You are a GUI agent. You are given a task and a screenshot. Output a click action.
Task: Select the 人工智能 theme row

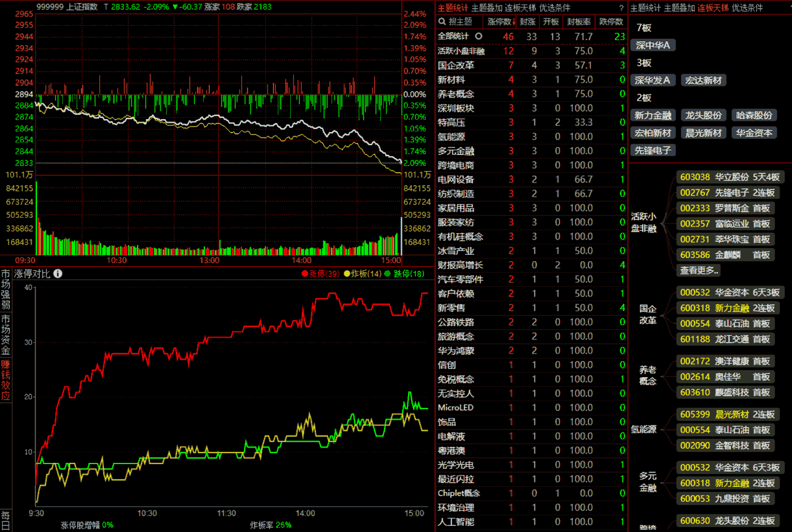(x=531, y=522)
